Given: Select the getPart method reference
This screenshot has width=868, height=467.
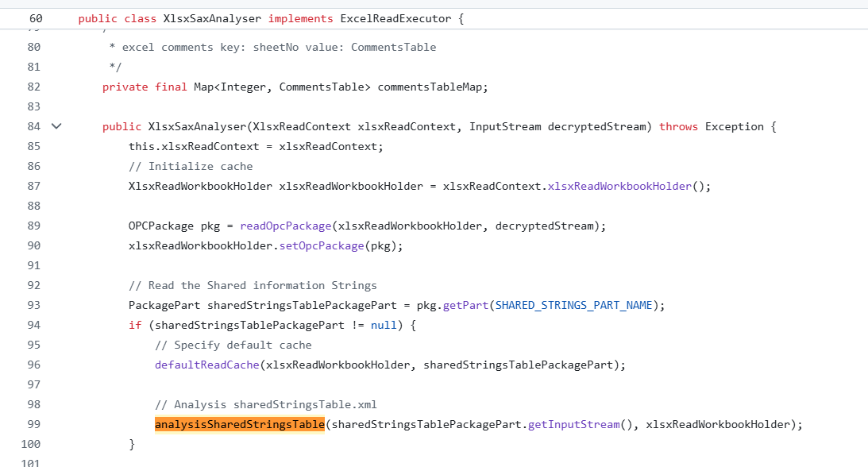Looking at the screenshot, I should click(x=465, y=305).
